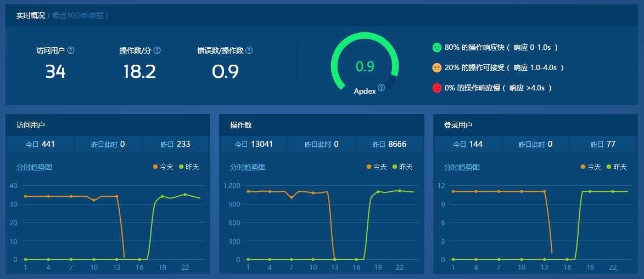
Task: Click help icon beside Apdex label
Action: tap(381, 87)
